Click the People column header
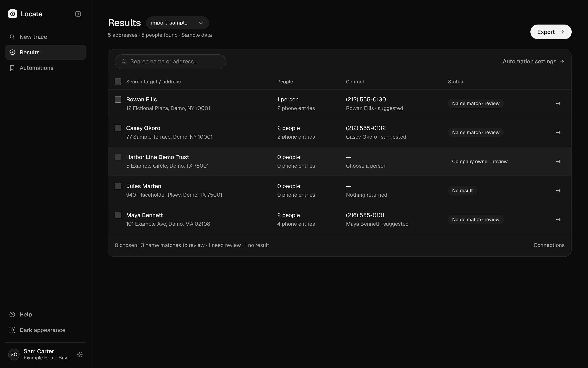588x368 pixels. click(x=285, y=82)
